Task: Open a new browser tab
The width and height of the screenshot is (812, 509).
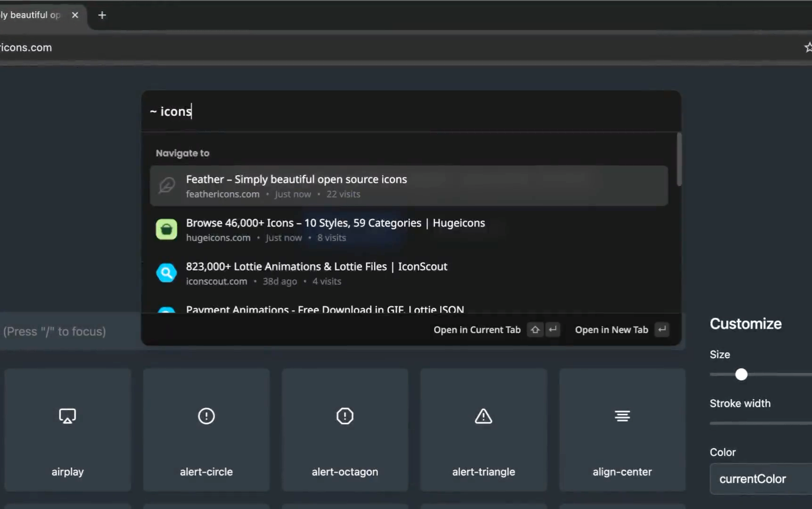Action: tap(102, 15)
